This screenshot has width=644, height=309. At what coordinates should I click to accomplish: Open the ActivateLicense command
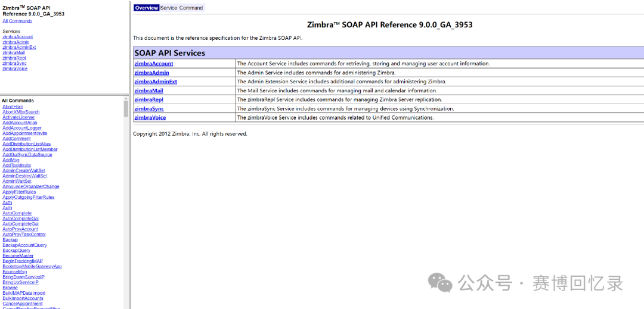click(18, 117)
